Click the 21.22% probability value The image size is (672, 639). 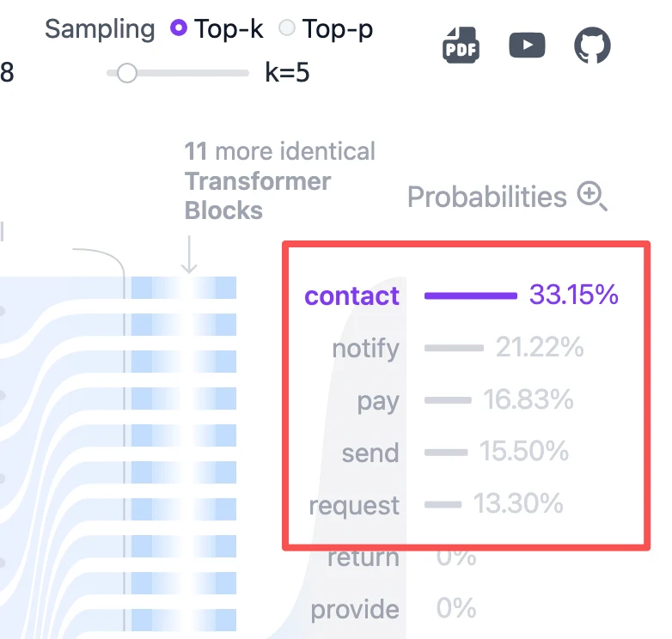point(540,347)
